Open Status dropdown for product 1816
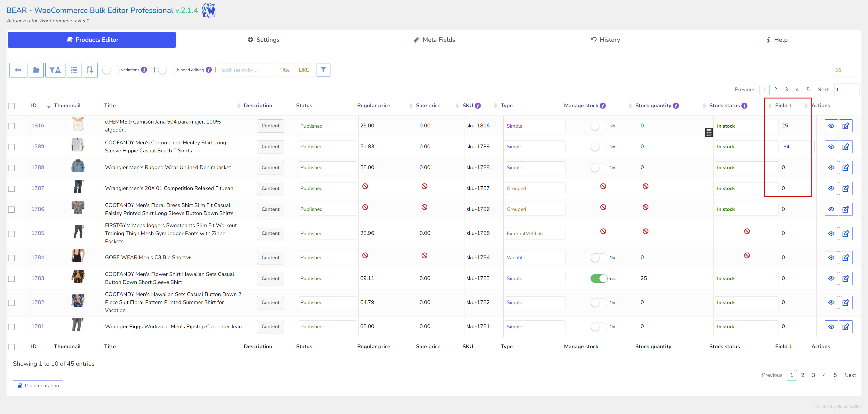868x414 pixels. point(327,126)
